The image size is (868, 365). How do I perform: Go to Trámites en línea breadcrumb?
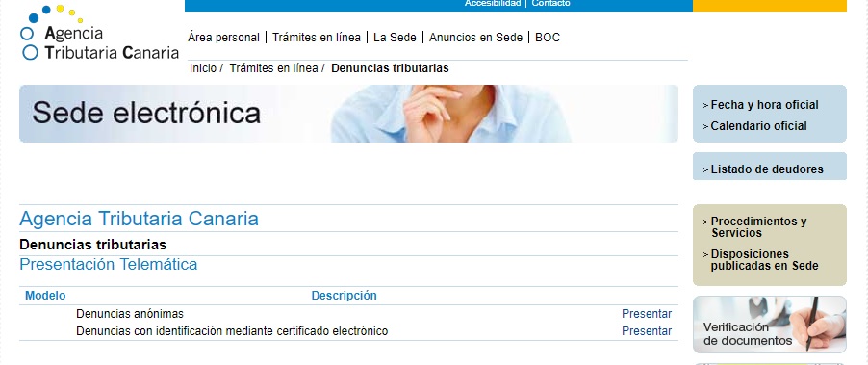pyautogui.click(x=274, y=68)
